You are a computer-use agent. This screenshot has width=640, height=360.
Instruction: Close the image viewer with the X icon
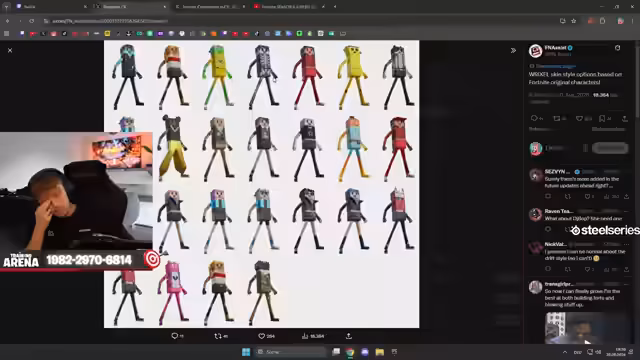click(x=10, y=50)
